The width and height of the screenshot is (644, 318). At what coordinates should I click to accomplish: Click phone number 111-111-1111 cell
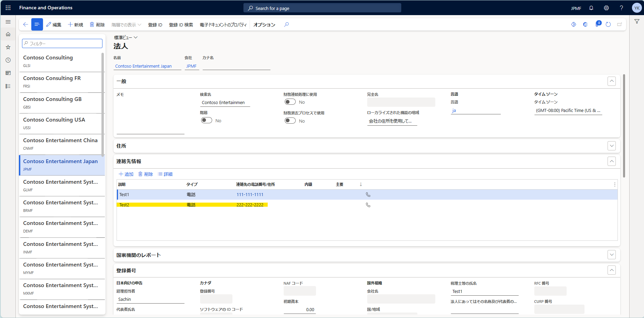click(x=250, y=195)
